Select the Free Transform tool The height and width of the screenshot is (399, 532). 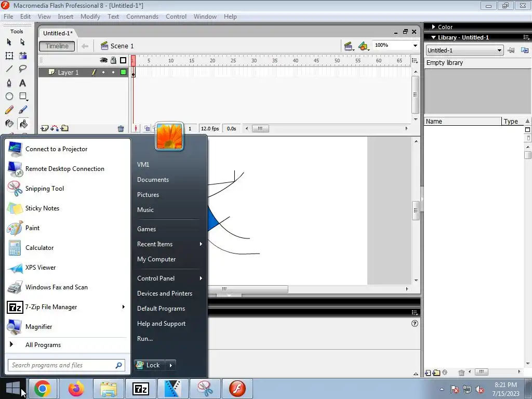click(x=9, y=56)
